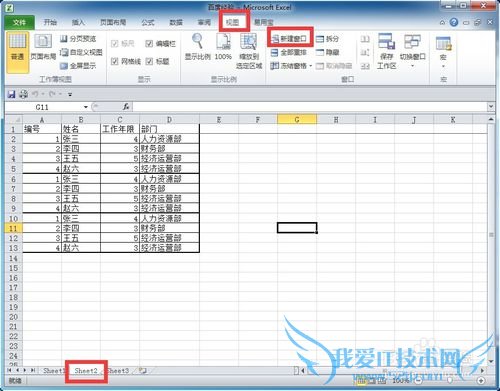
Task: Click the Insert Worksheet tab icon
Action: tap(143, 370)
